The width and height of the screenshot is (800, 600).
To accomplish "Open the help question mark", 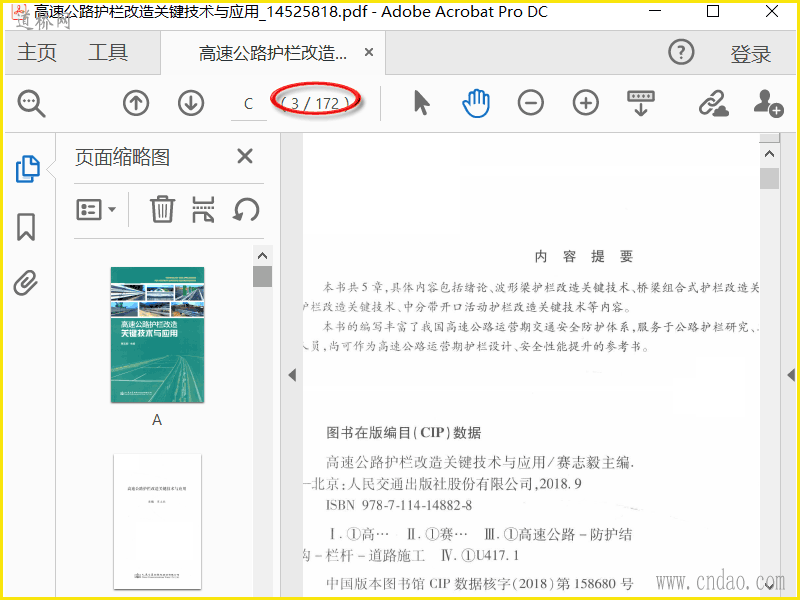I will pyautogui.click(x=681, y=52).
